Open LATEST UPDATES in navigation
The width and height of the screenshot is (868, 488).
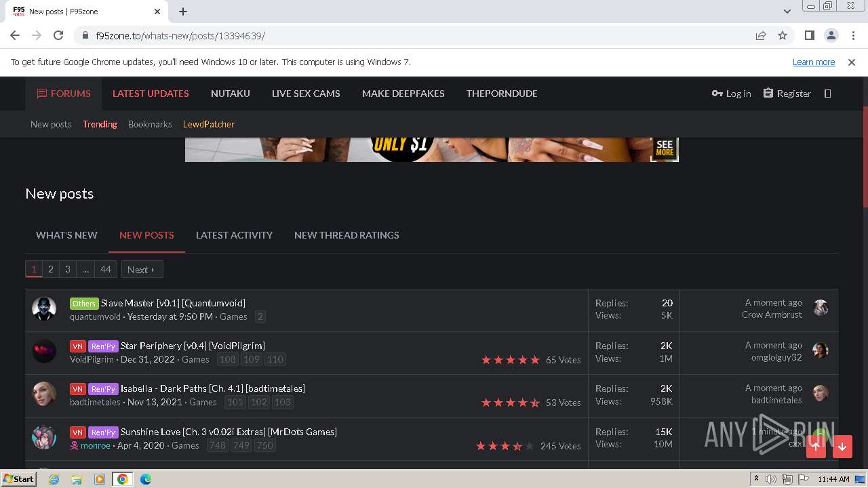pos(151,94)
